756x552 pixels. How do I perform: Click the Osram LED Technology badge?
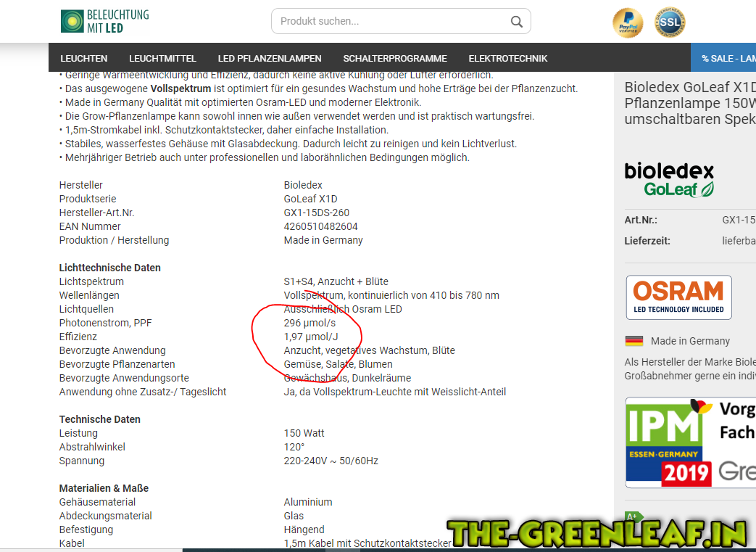pos(678,297)
